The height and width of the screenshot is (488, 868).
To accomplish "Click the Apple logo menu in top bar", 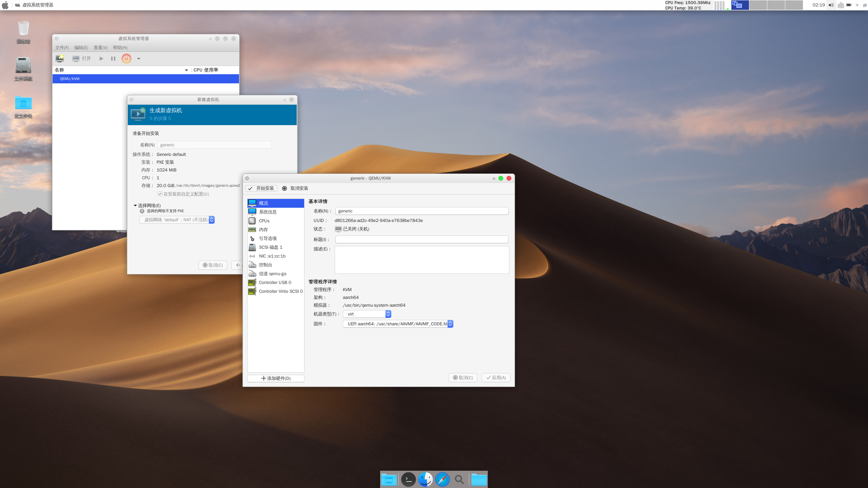I will [x=5, y=5].
